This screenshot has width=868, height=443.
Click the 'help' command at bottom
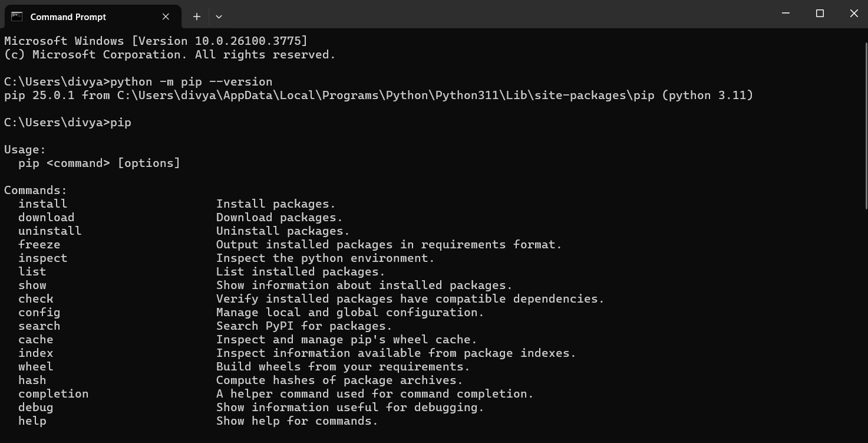[32, 421]
